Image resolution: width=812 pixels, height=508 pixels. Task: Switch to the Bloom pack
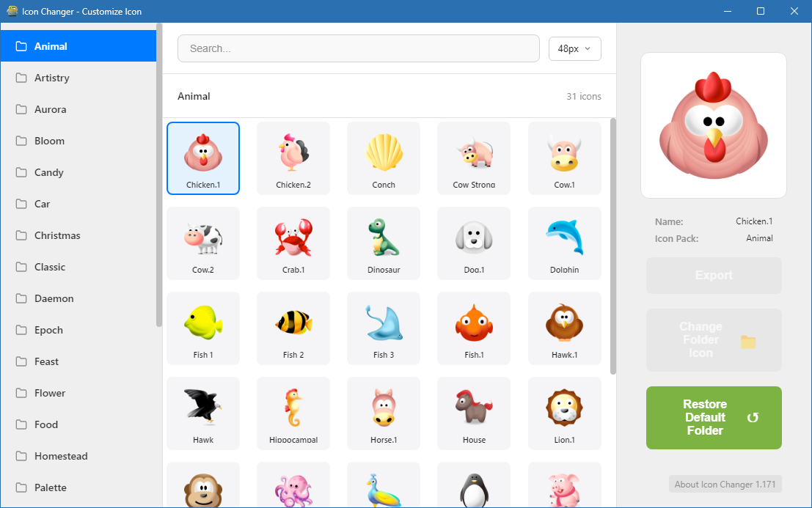(x=78, y=141)
